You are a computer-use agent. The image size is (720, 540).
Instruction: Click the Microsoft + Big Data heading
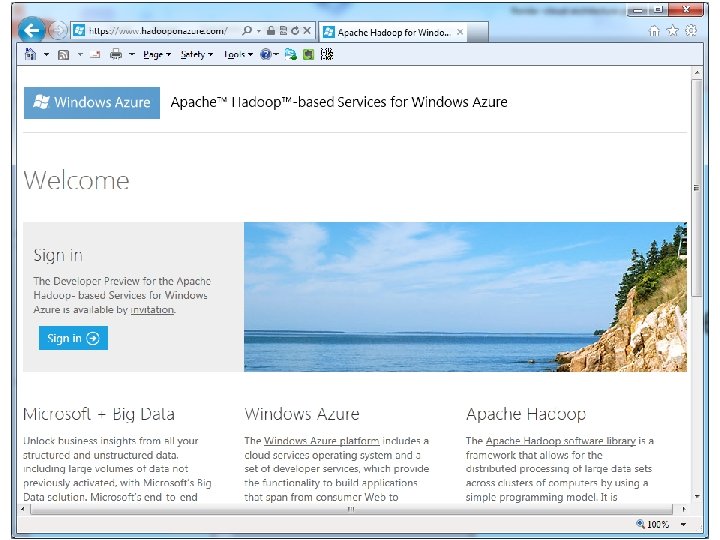tap(99, 414)
